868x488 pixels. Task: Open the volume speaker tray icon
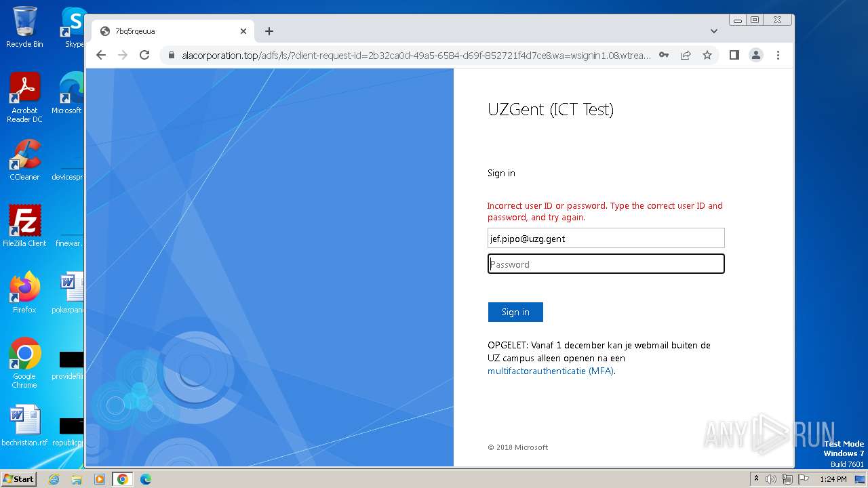point(771,479)
